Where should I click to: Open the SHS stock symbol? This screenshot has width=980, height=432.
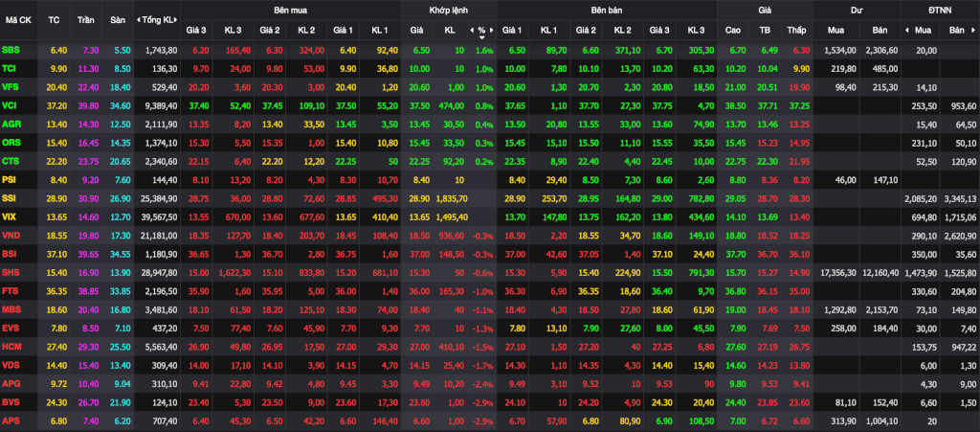(x=11, y=272)
